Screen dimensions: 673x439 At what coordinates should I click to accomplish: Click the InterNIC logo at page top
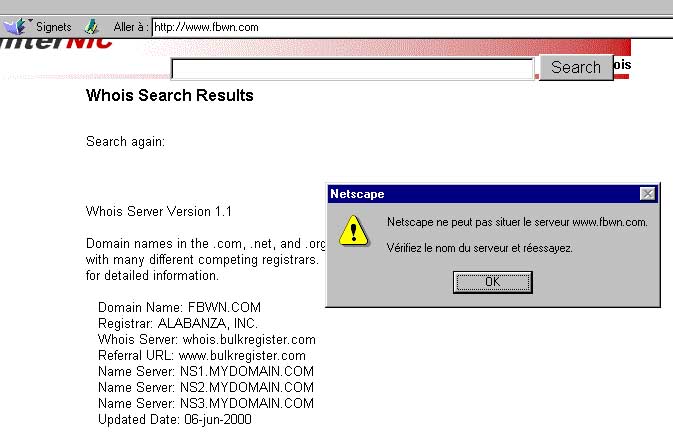pos(56,43)
